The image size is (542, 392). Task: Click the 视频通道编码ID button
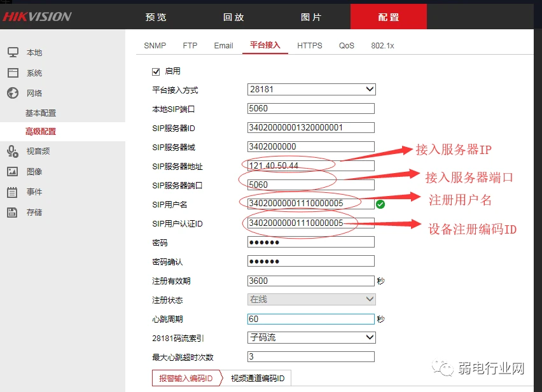pos(256,377)
